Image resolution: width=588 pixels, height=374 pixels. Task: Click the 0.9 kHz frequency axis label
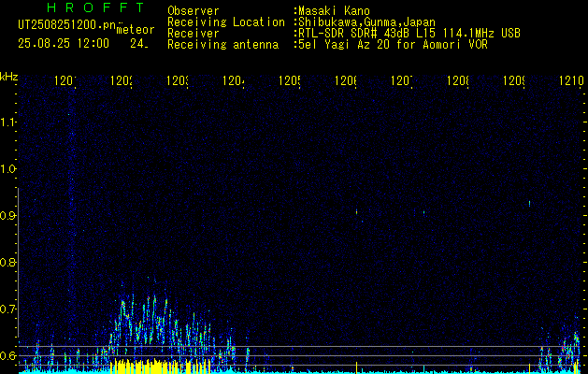(x=7, y=216)
